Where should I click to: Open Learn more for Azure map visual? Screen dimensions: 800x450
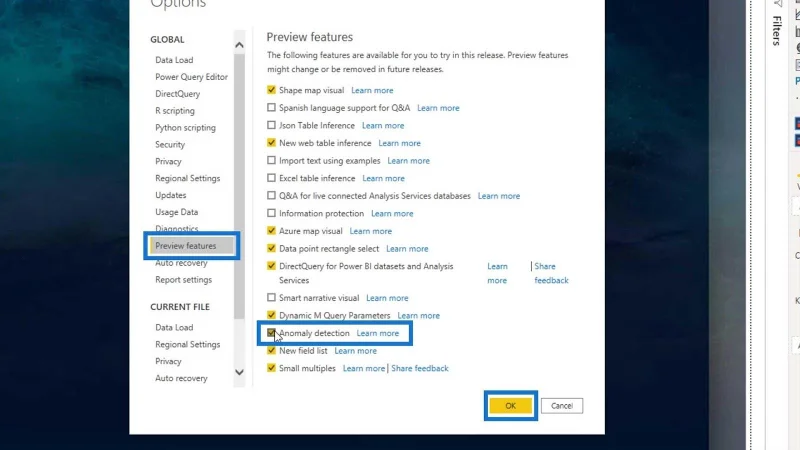tap(370, 231)
